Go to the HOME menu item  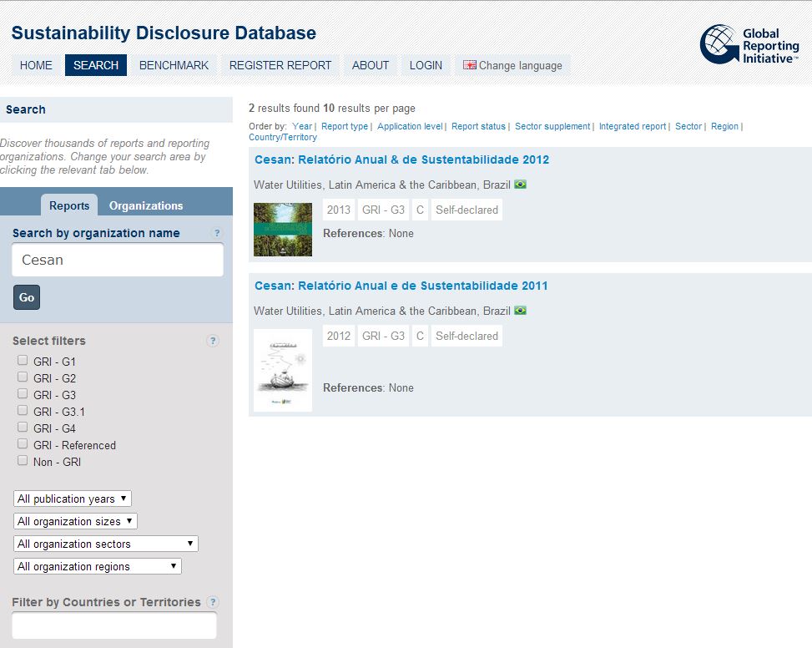36,65
